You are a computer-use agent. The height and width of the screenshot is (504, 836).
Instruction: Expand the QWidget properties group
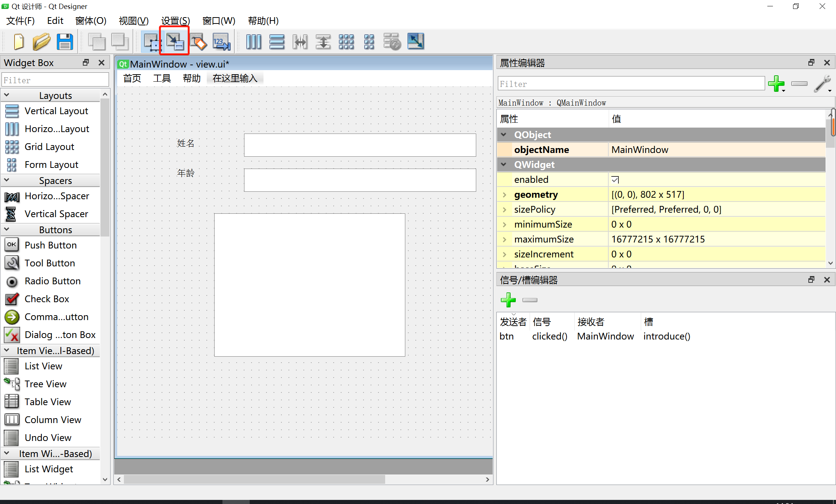coord(503,164)
